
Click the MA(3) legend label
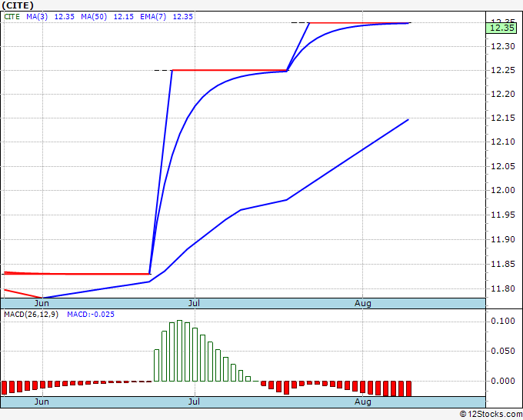point(37,17)
